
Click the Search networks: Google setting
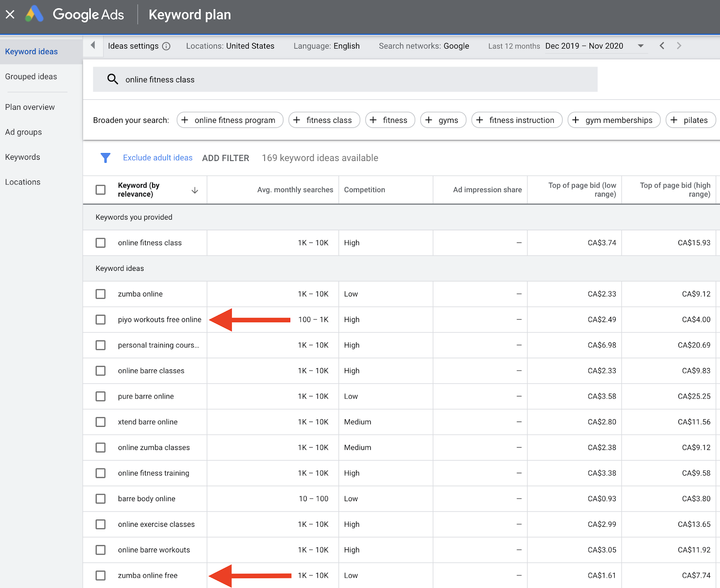click(424, 46)
